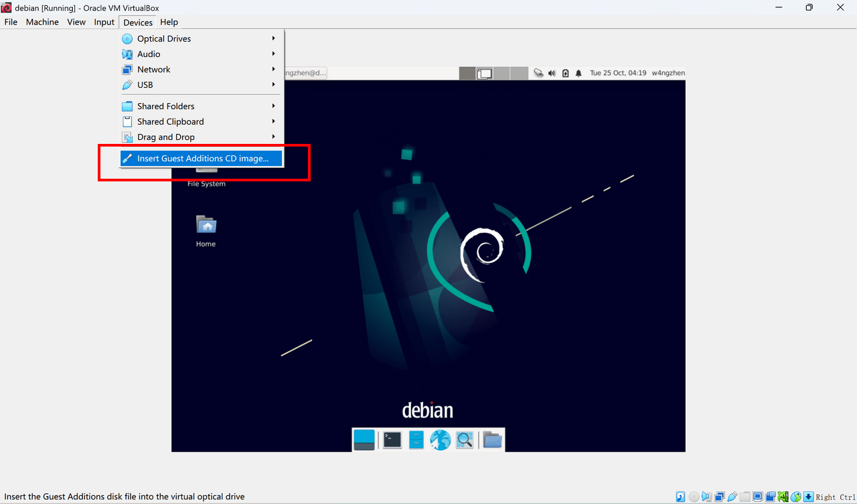Click the Shared Clipboard menu icon
Image resolution: width=857 pixels, height=504 pixels.
click(x=127, y=122)
